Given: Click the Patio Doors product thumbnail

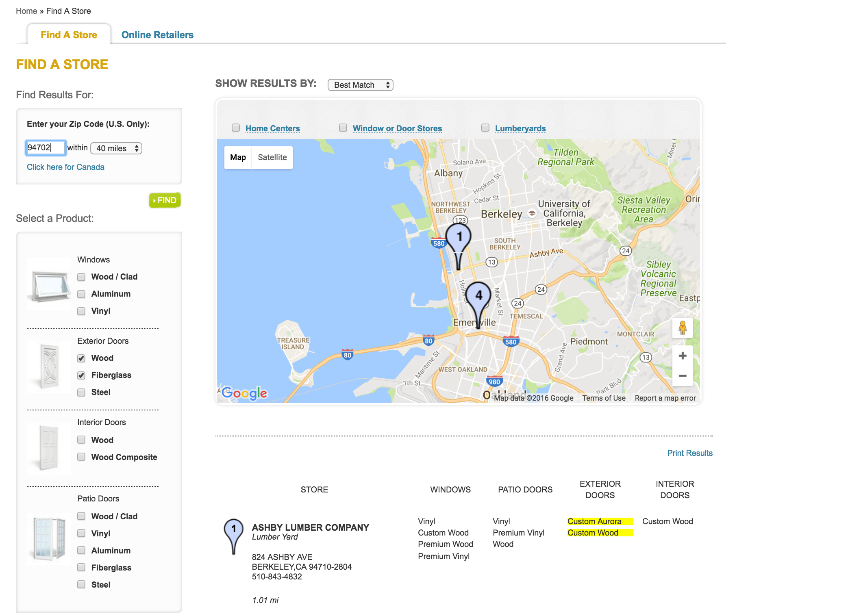Looking at the screenshot, I should pos(49,538).
